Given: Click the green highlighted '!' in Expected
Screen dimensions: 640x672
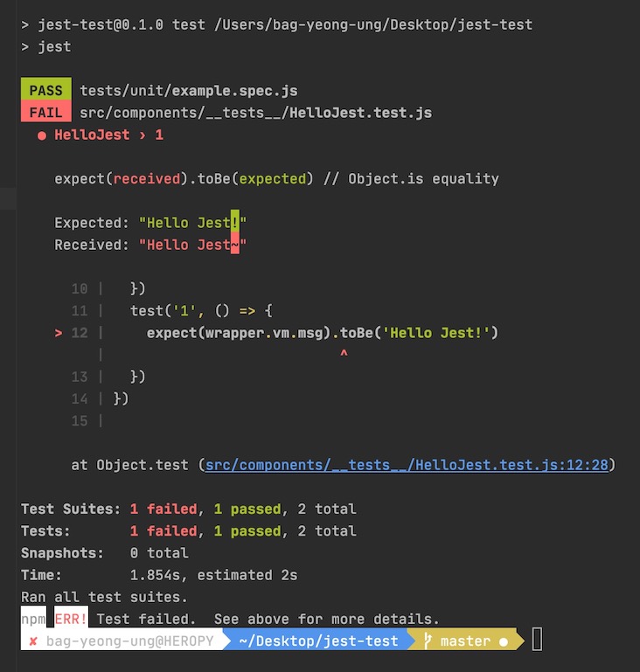Looking at the screenshot, I should 235,222.
